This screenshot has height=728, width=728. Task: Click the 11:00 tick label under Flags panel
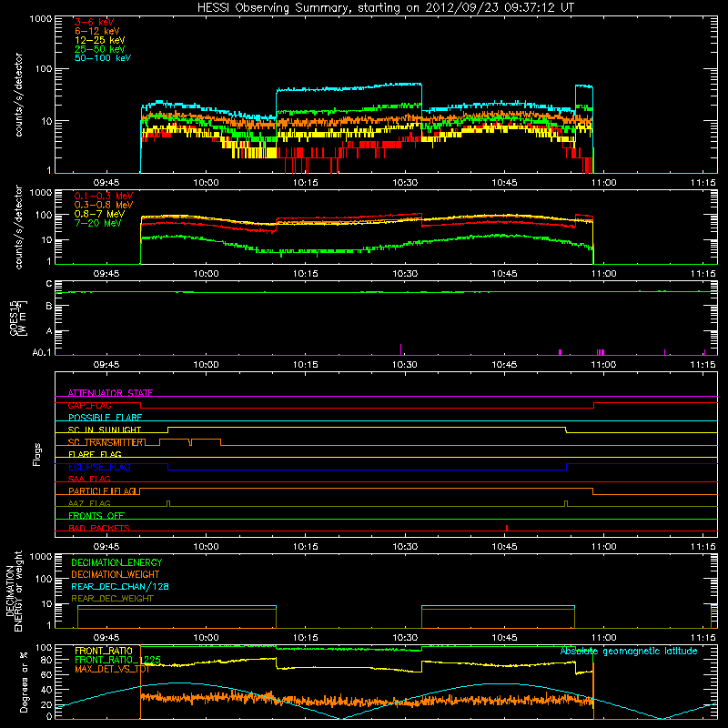[603, 547]
